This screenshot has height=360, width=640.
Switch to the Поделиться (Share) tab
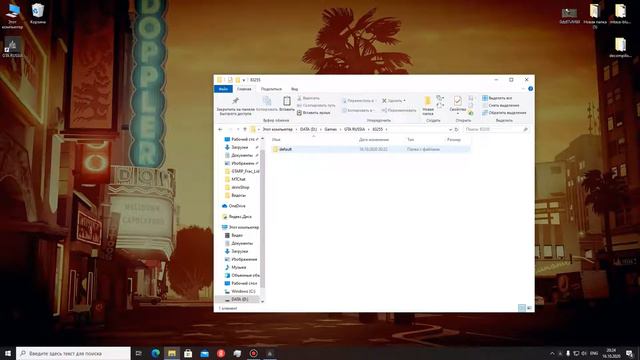point(271,89)
